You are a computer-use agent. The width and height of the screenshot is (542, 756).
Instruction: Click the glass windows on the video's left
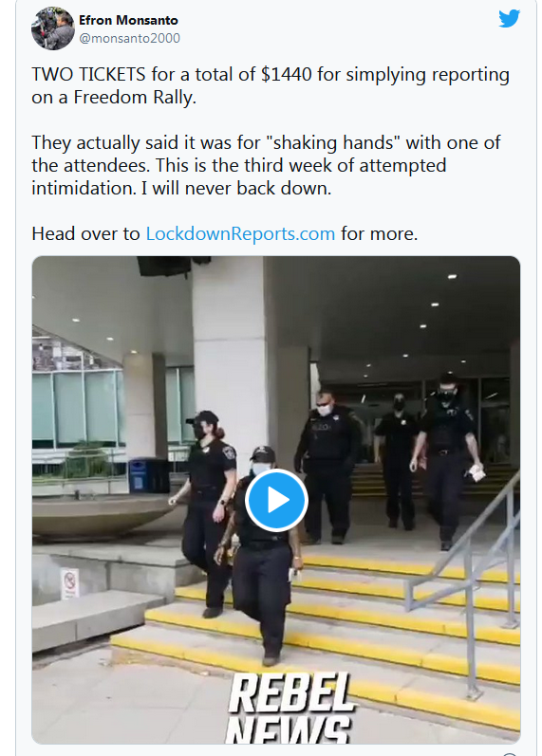(80, 408)
